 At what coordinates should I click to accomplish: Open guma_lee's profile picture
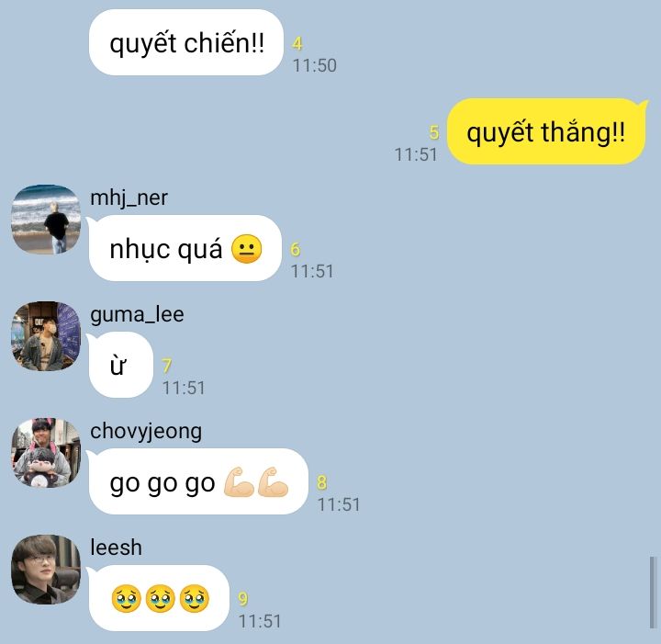[x=46, y=336]
